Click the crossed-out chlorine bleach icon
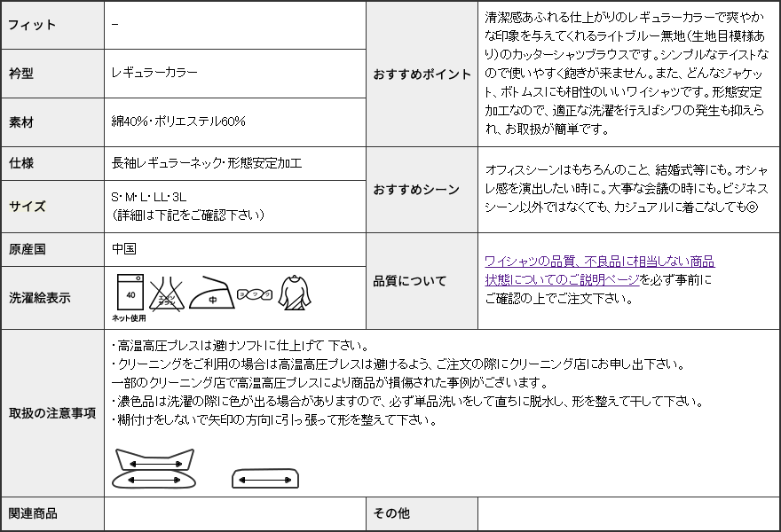Screen dimensions: 781x532 coord(166,293)
